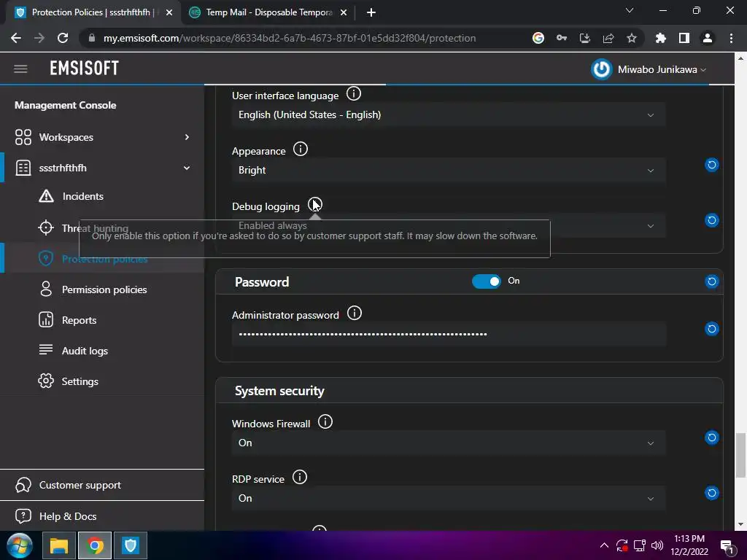Open File Explorer from the taskbar
747x560 pixels.
pos(58,545)
